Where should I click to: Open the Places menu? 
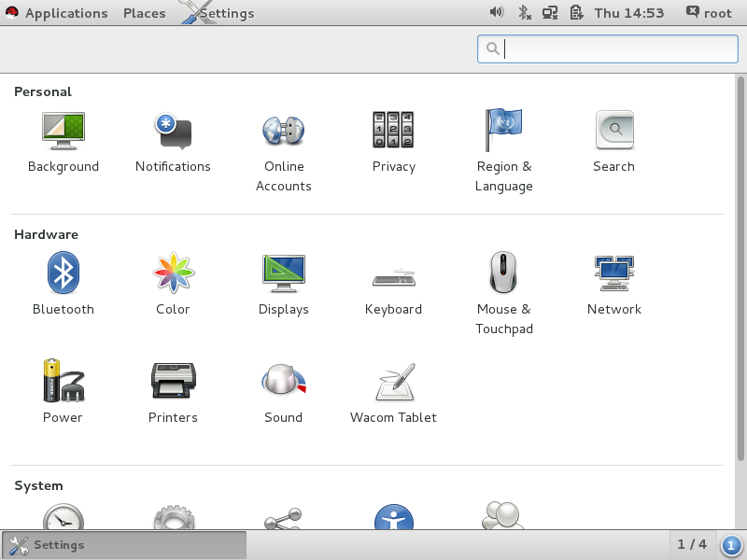[145, 13]
